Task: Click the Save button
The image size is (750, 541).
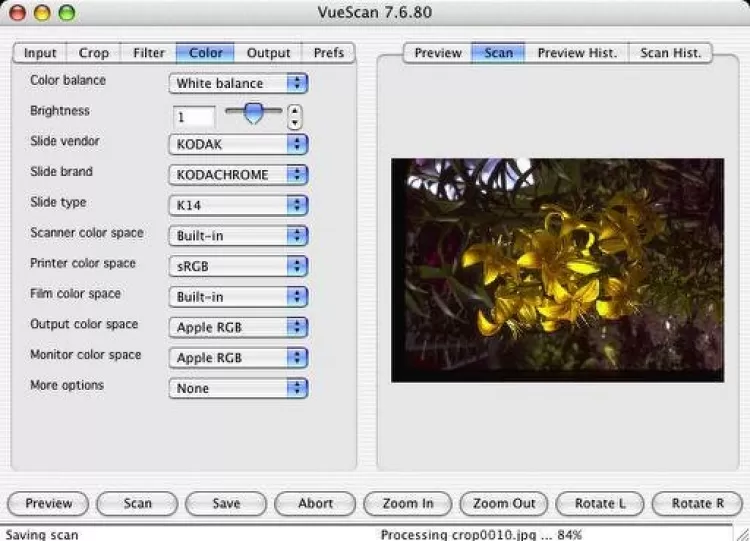Action: (226, 503)
